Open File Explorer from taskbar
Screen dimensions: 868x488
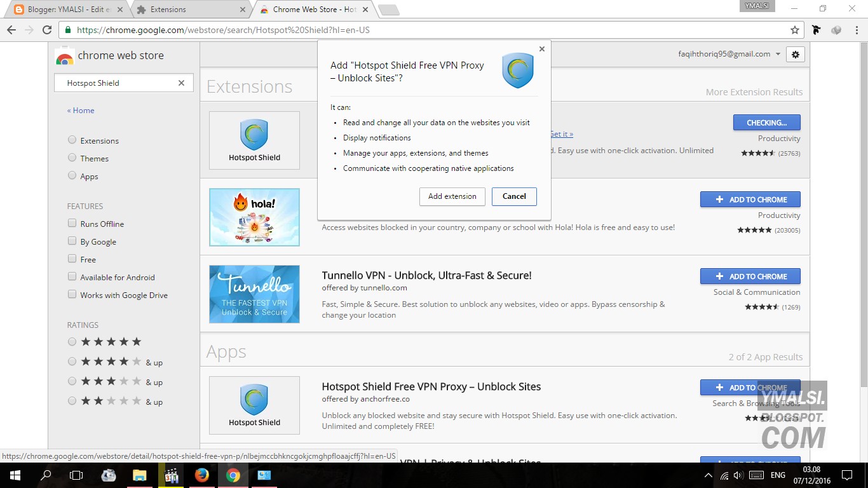coord(139,475)
